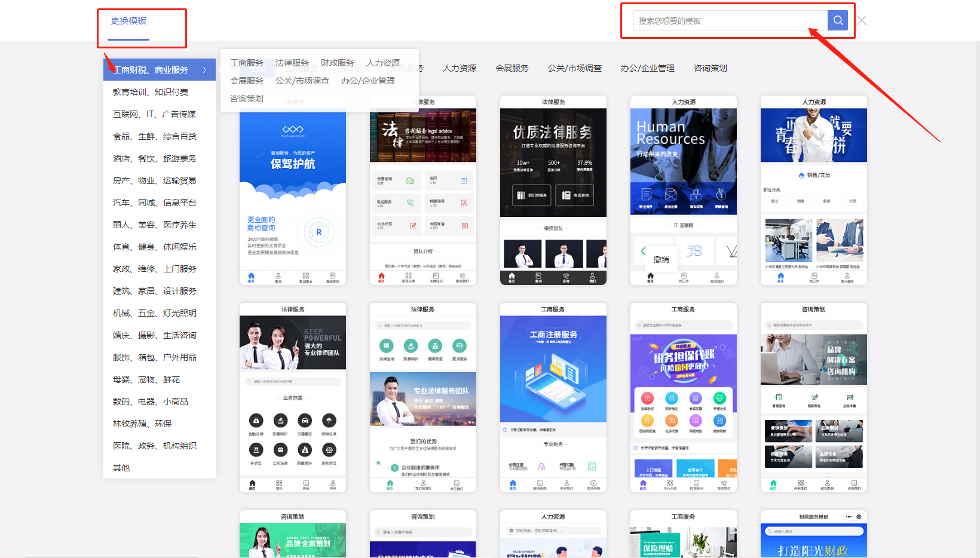Click home icon in 工商注册服务 template
Screen dimensions: 980x558
pos(513,484)
